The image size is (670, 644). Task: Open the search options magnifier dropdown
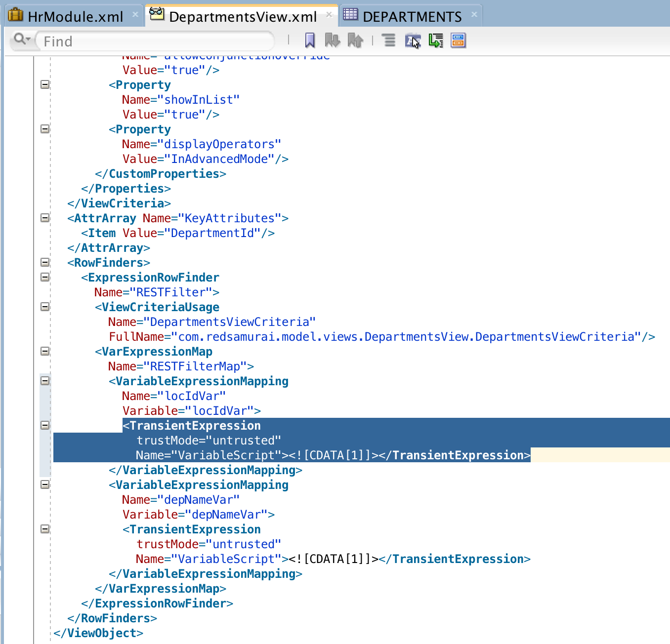pyautogui.click(x=22, y=39)
